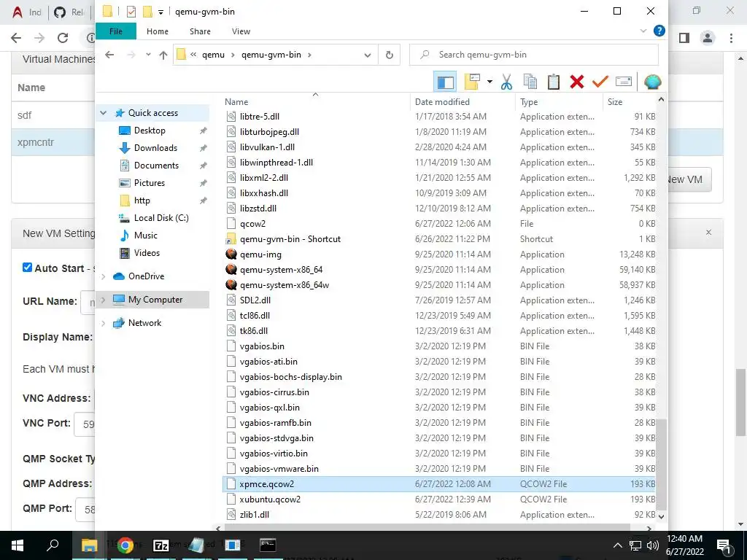Open the Windows Start menu
This screenshot has width=747, height=560.
point(18,545)
